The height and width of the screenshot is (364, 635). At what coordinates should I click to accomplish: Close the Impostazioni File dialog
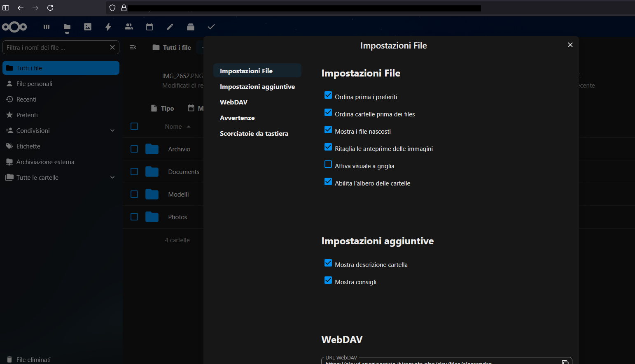click(570, 45)
